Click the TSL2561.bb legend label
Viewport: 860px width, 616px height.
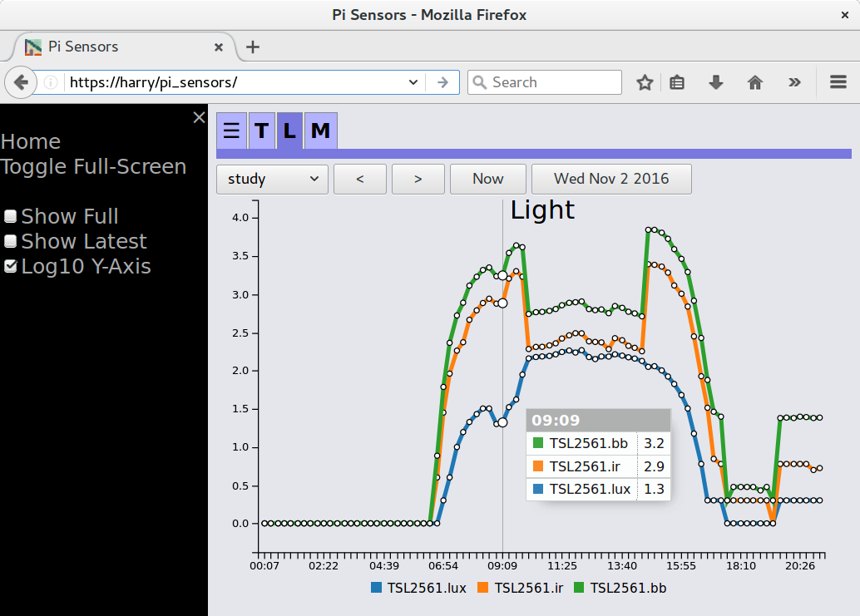(x=628, y=588)
